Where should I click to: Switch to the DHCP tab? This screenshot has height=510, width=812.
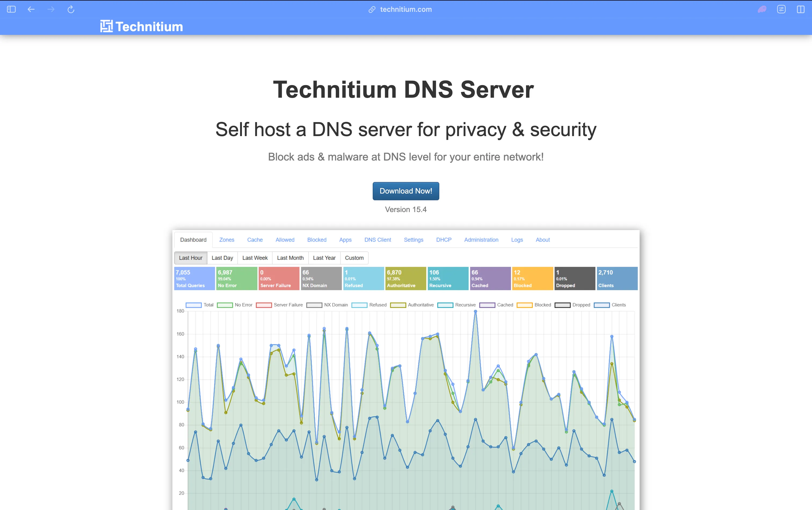coord(444,240)
